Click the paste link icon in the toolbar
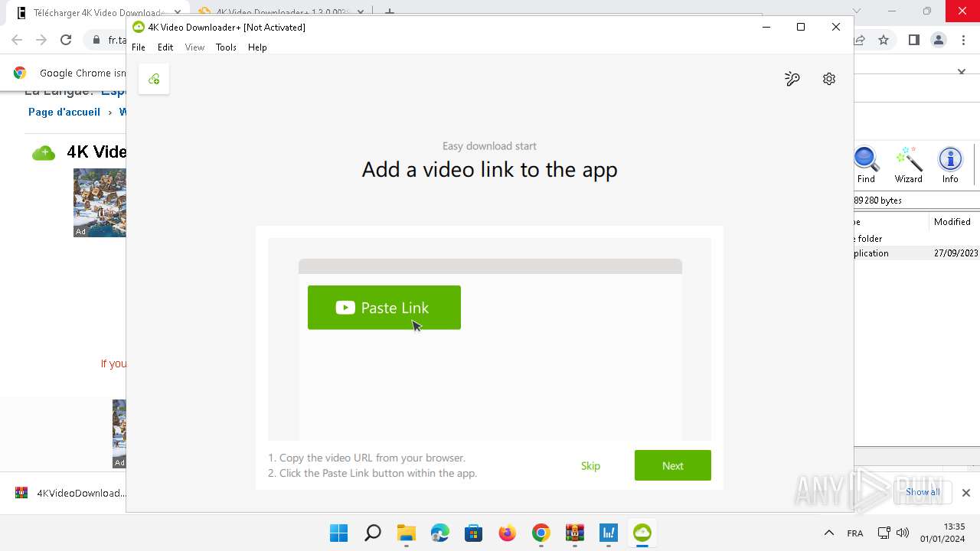This screenshot has width=980, height=551. pyautogui.click(x=154, y=79)
